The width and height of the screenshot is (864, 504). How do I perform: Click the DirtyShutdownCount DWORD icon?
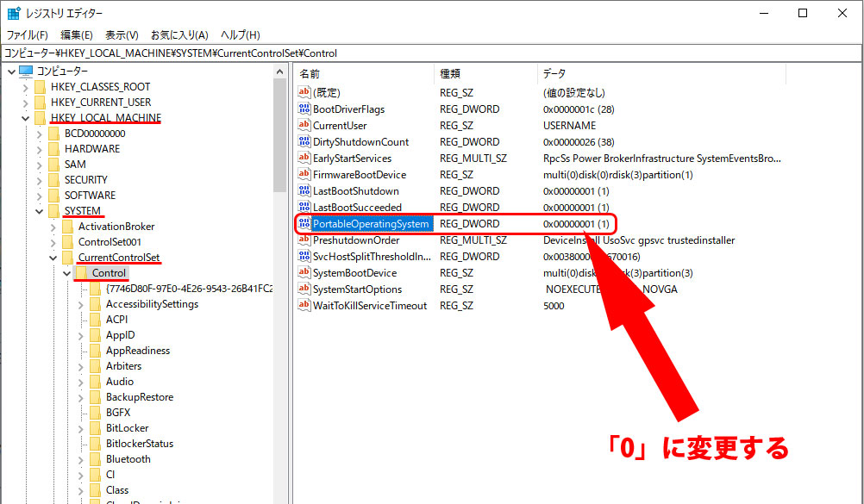tap(304, 141)
